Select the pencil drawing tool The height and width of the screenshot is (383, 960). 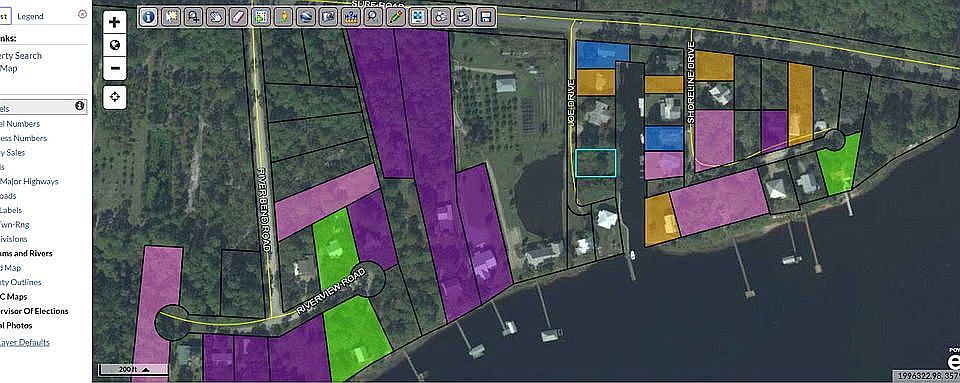tap(396, 17)
